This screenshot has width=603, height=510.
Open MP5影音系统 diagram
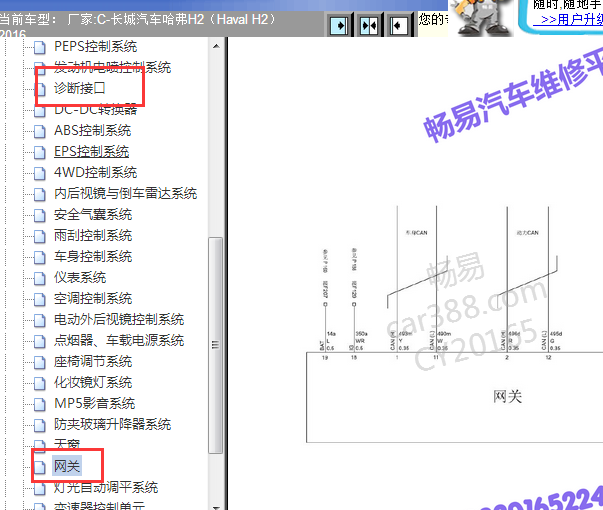click(x=95, y=403)
